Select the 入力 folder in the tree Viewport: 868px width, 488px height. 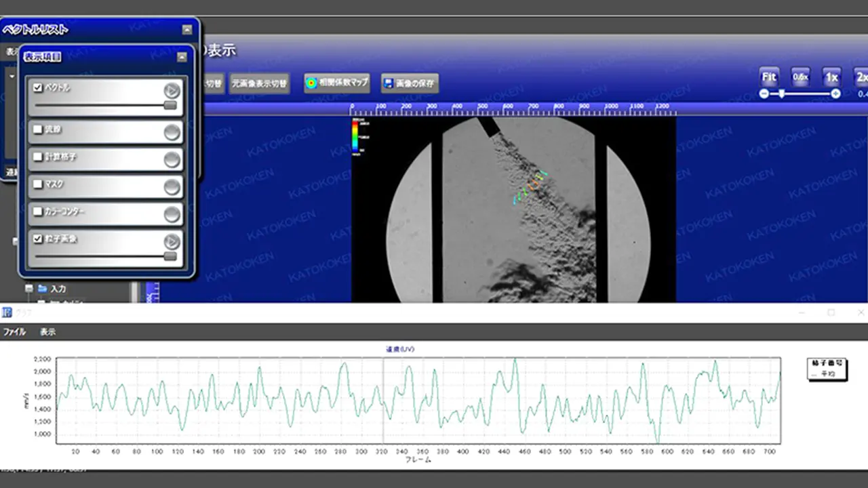click(x=52, y=289)
